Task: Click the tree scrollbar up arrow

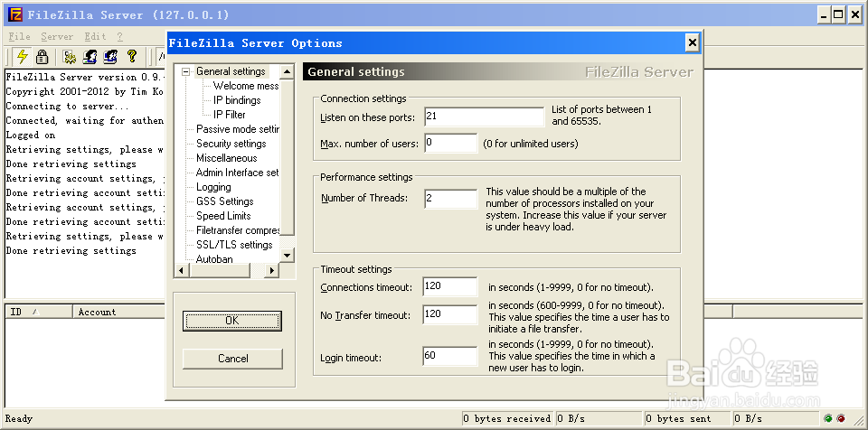Action: [x=287, y=72]
